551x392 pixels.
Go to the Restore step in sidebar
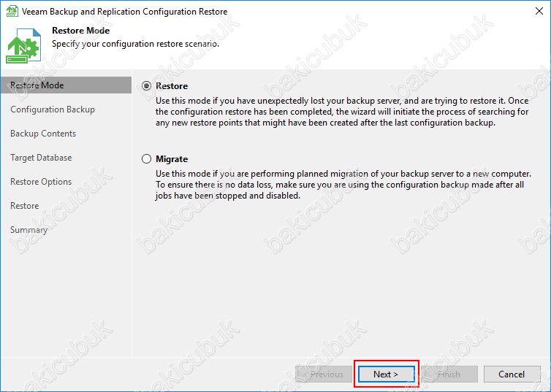[x=25, y=206]
